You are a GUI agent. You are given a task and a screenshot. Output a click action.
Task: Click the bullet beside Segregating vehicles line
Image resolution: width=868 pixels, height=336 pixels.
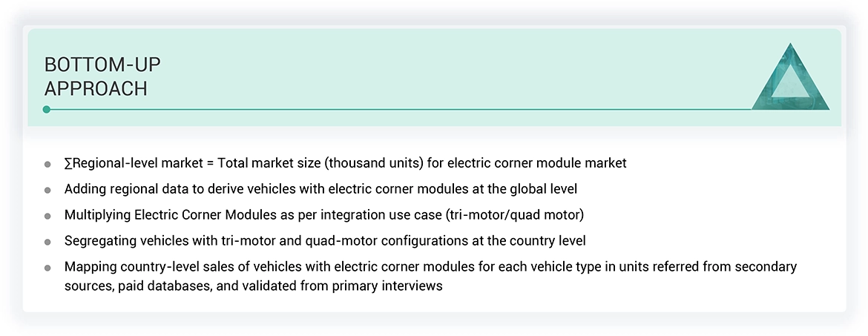click(x=48, y=242)
